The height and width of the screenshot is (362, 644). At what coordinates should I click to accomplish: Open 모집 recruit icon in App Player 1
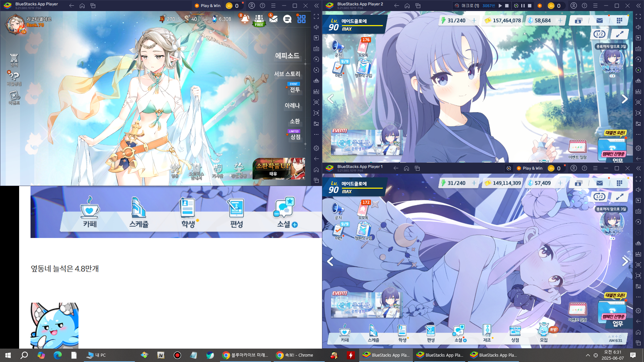(x=544, y=334)
